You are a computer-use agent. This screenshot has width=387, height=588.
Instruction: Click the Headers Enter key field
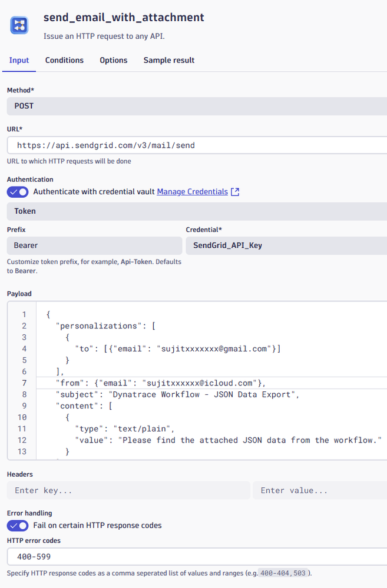click(x=128, y=490)
